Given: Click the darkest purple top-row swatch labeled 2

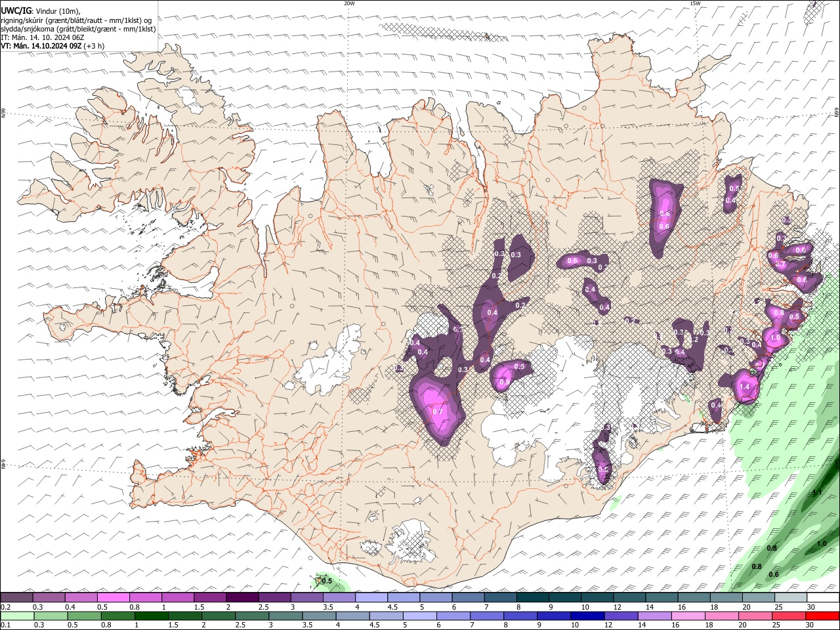Looking at the screenshot, I should coord(242,598).
